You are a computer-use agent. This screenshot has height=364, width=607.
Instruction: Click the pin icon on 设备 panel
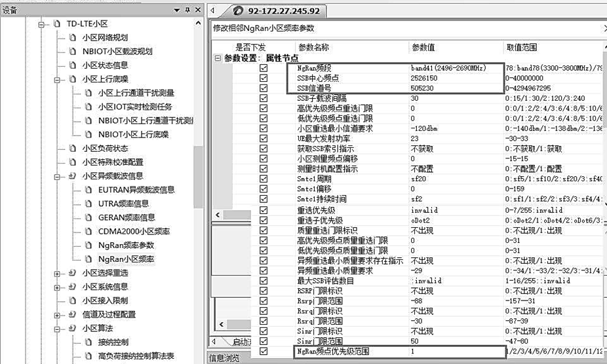pos(187,10)
